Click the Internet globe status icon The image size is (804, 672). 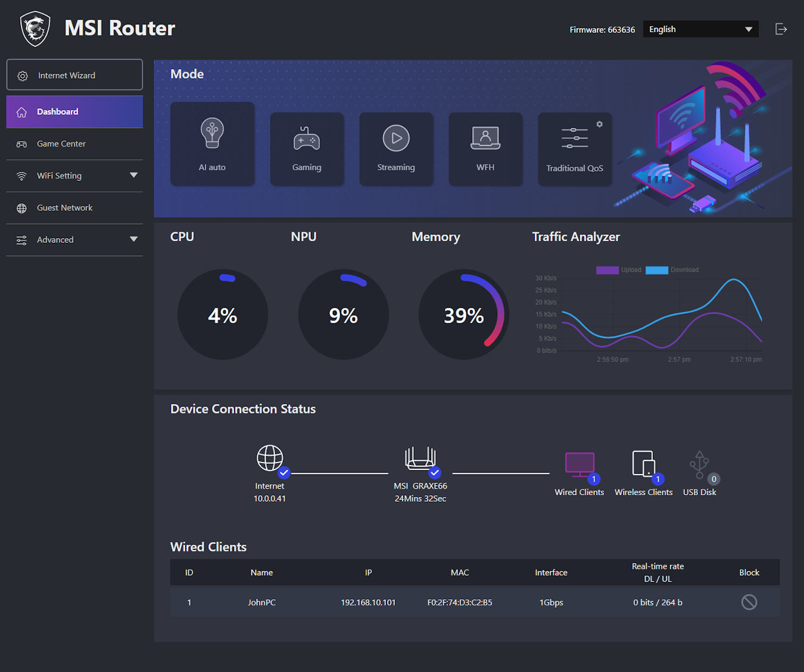coord(270,458)
